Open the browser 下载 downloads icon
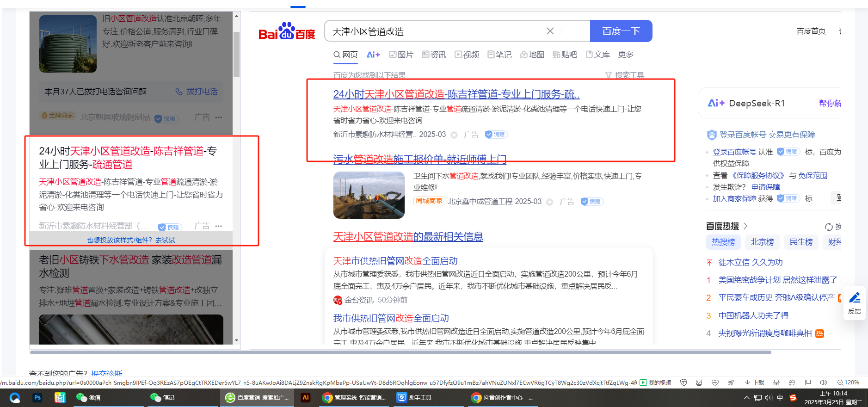The height and width of the screenshot is (407, 868). pyautogui.click(x=747, y=382)
